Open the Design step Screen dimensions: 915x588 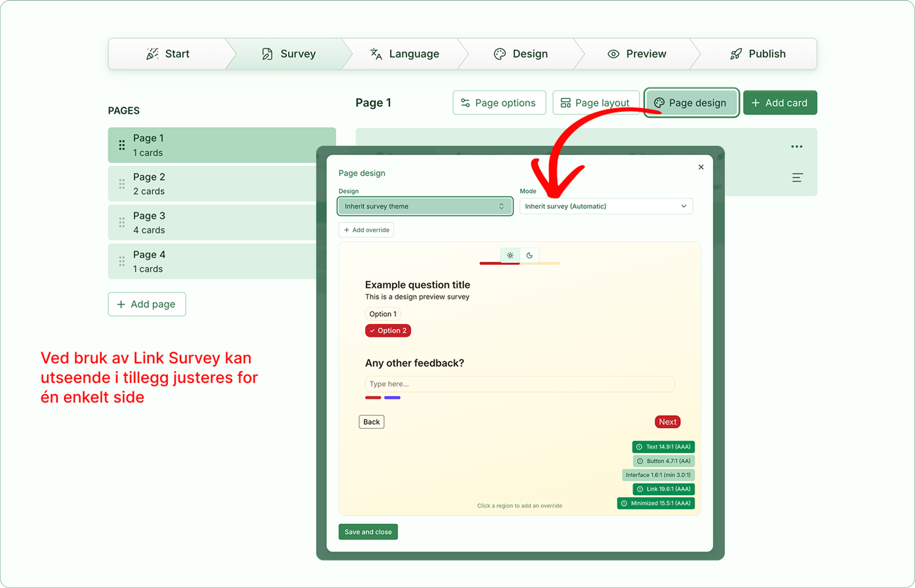tap(521, 54)
